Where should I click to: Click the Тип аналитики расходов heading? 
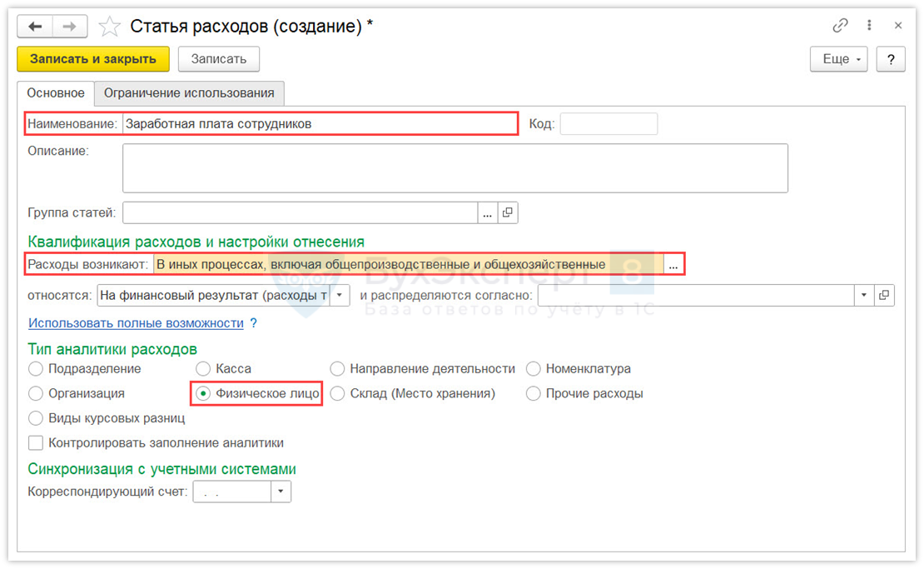[112, 349]
